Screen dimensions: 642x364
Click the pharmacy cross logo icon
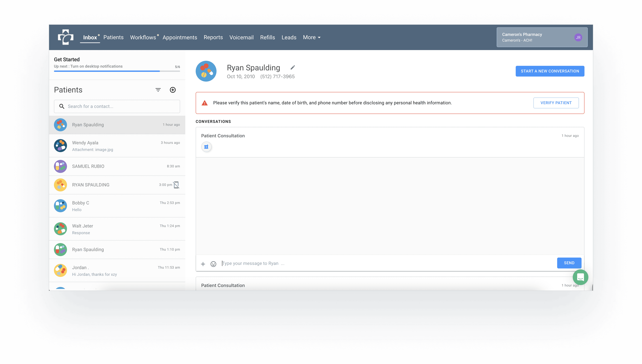(66, 37)
